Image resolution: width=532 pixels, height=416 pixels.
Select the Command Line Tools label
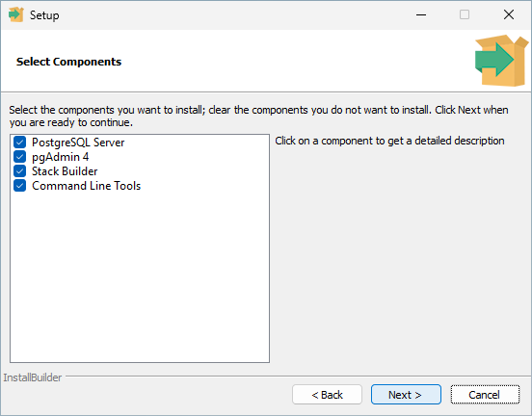pyautogui.click(x=86, y=186)
